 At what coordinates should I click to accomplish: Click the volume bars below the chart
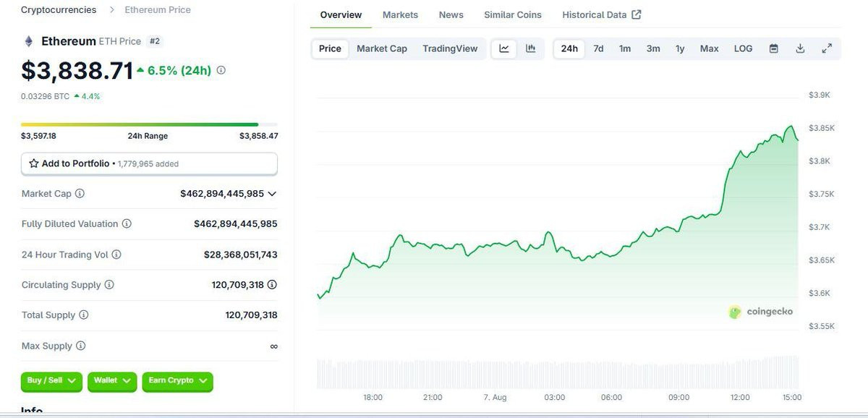pos(557,372)
